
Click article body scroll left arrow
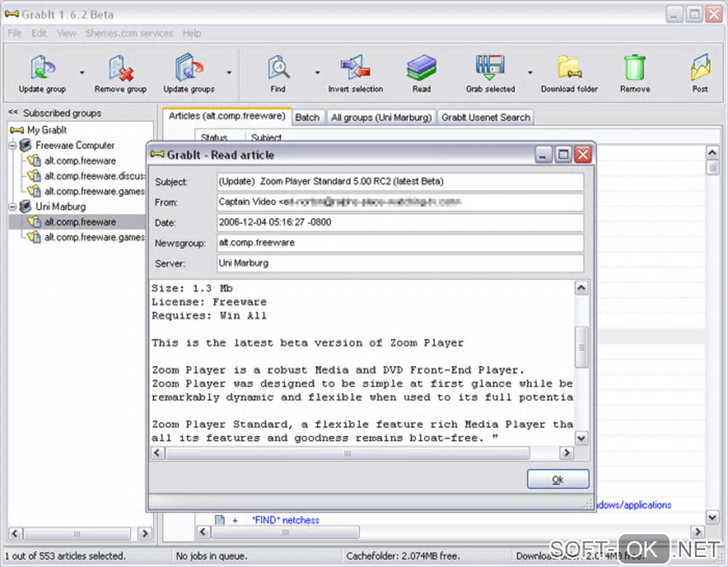158,453
